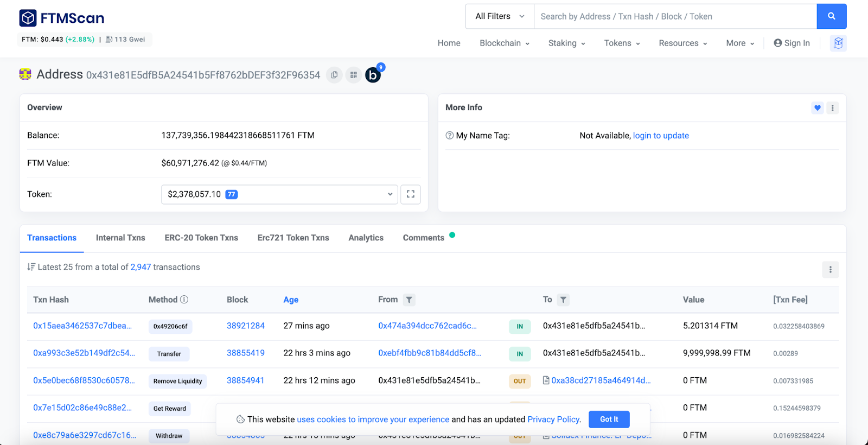Expand token holdings fullscreen view icon
This screenshot has width=868, height=445.
click(410, 194)
